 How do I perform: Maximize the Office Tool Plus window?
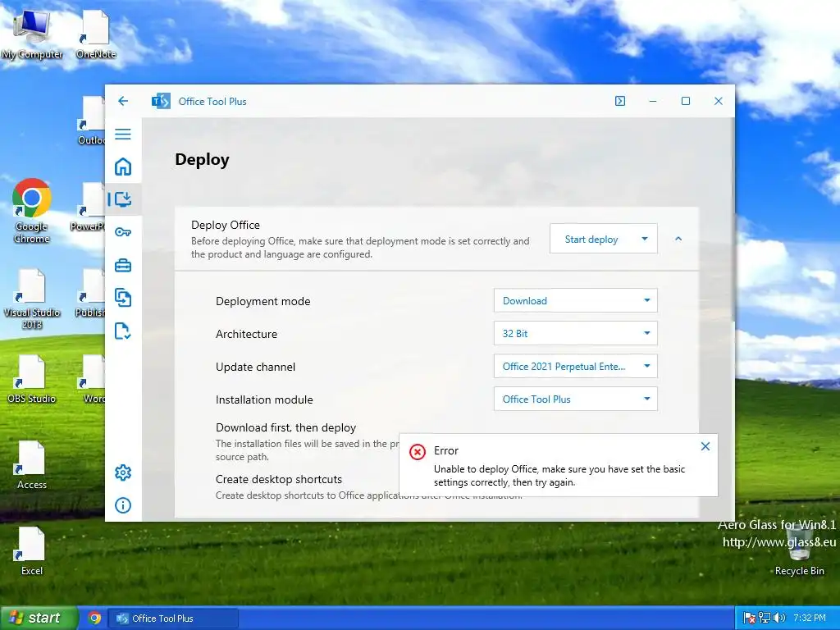pos(685,101)
